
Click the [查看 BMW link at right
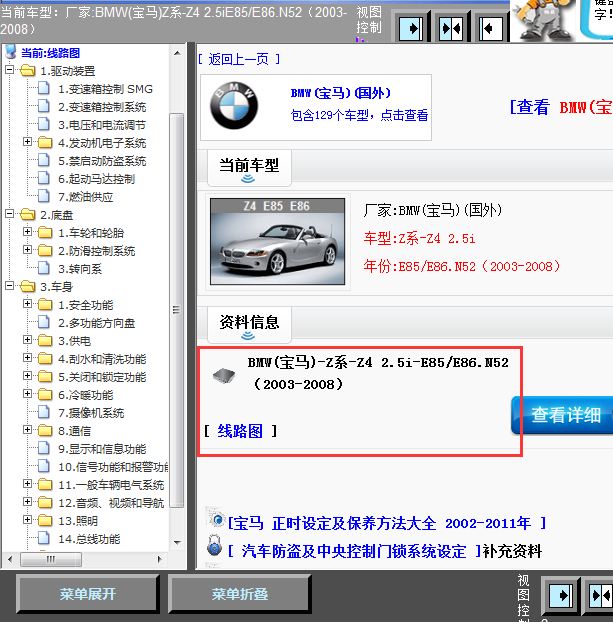coord(561,107)
